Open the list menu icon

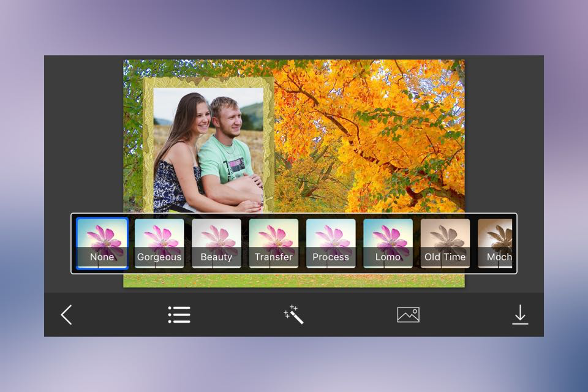[179, 315]
